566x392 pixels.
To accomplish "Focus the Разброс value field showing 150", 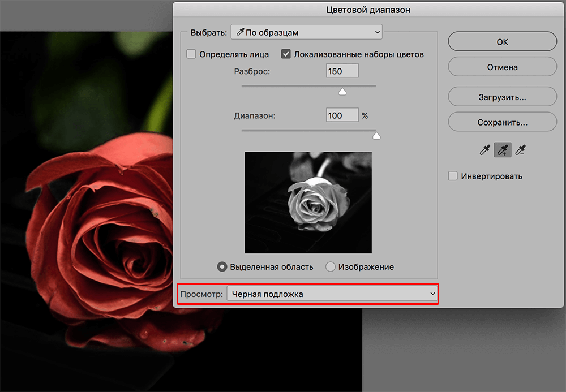I will tap(342, 71).
